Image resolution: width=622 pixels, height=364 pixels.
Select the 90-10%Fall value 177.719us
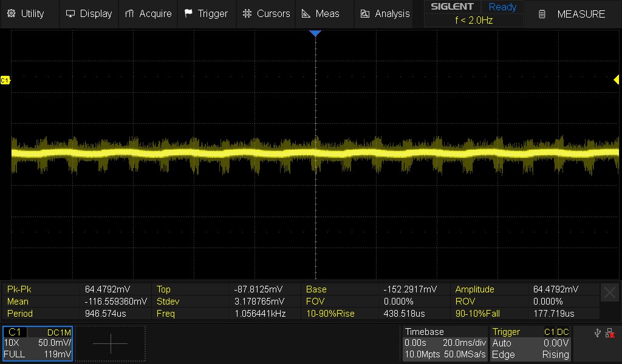pos(553,314)
